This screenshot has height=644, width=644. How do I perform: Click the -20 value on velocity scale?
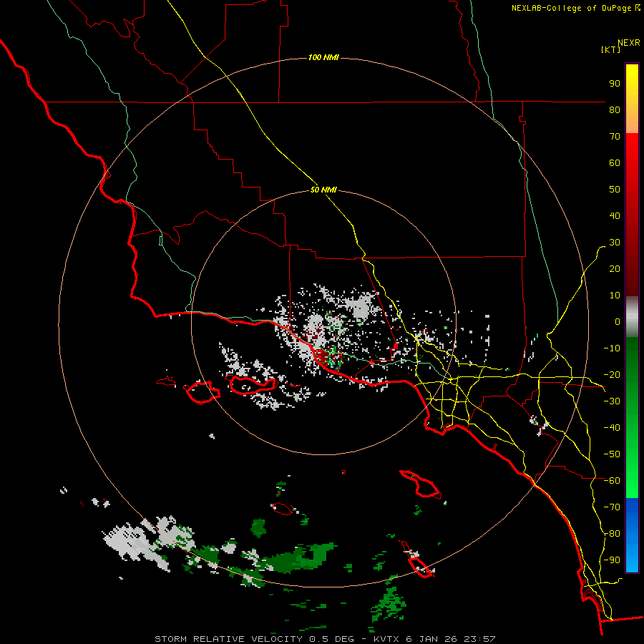tap(612, 374)
